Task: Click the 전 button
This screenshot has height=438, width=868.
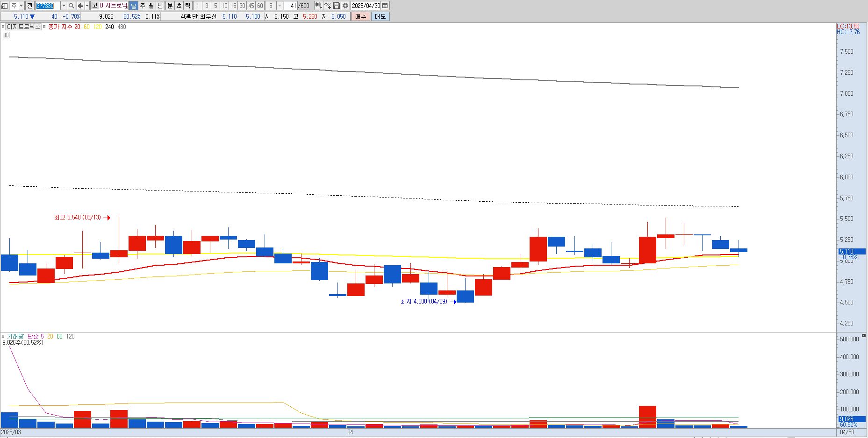Action: click(x=29, y=6)
